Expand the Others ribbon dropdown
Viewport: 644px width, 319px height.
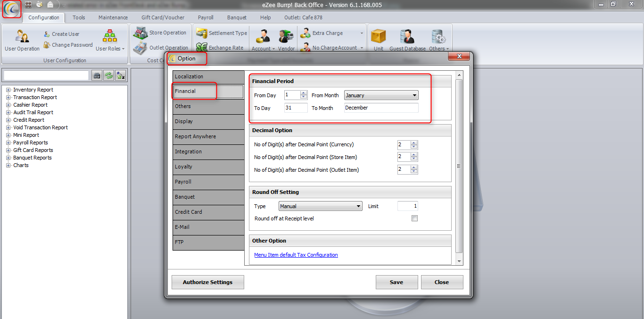tap(438, 41)
